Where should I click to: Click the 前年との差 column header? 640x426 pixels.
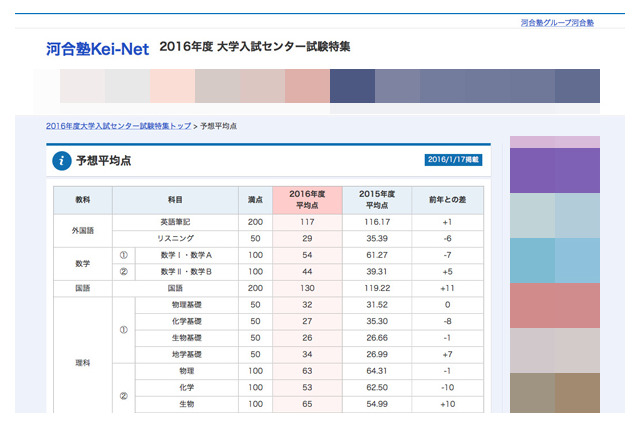447,200
